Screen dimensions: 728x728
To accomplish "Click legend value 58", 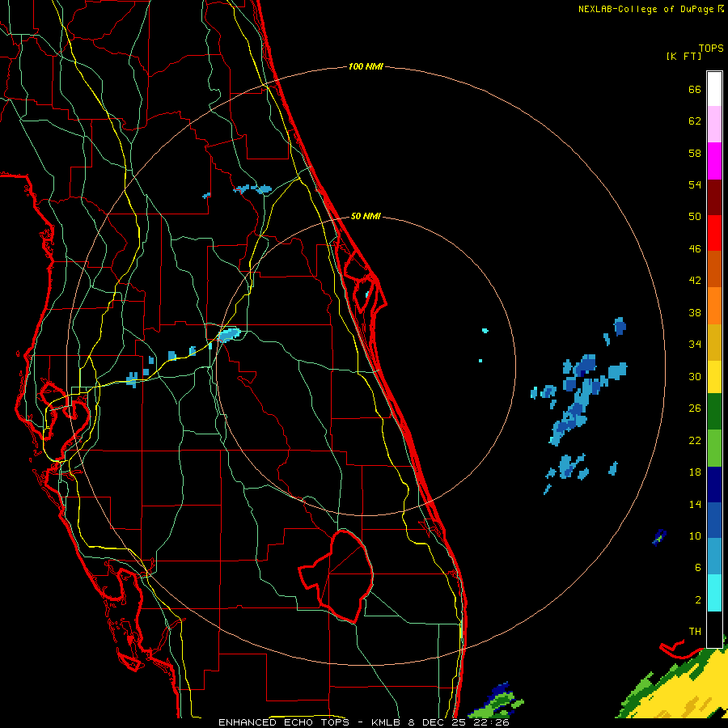I will (695, 153).
